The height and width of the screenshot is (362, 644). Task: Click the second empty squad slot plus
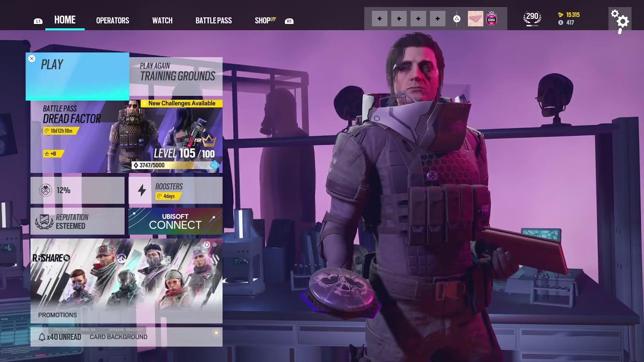(x=399, y=19)
